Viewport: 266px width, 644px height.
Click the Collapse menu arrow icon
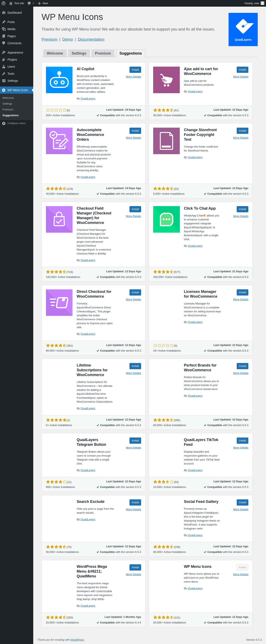tap(4, 123)
